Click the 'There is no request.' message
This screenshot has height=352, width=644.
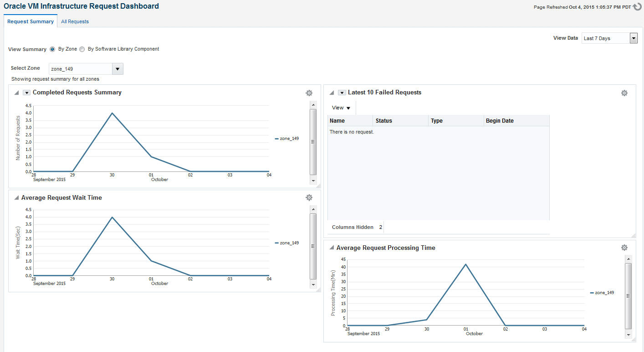(352, 132)
